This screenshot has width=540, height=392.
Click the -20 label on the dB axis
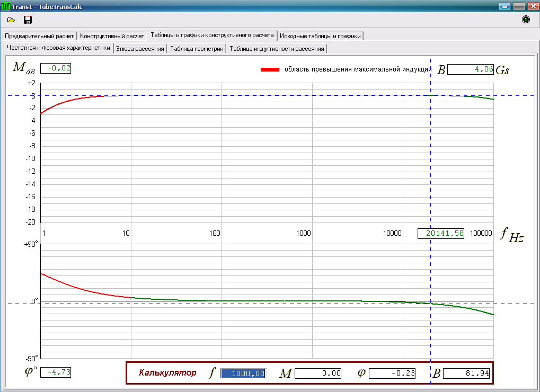31,222
